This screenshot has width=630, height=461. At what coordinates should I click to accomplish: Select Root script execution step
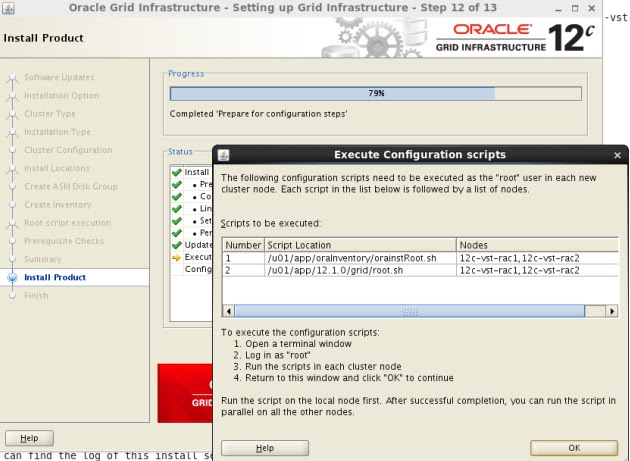point(68,223)
